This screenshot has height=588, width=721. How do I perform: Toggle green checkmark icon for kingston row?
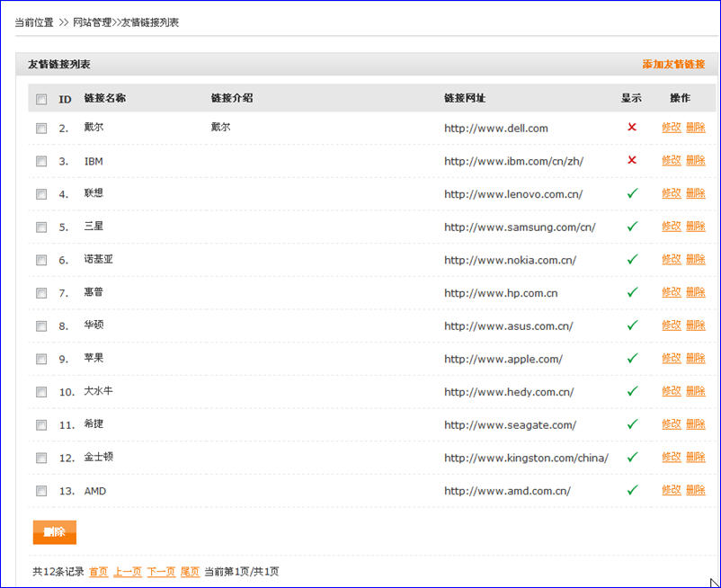pos(633,457)
